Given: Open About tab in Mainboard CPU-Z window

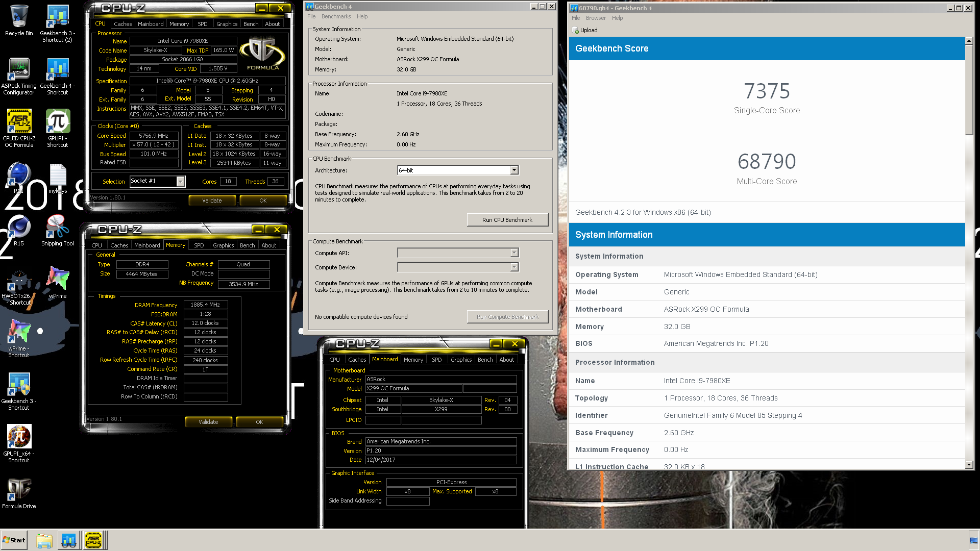Looking at the screenshot, I should pyautogui.click(x=507, y=360).
